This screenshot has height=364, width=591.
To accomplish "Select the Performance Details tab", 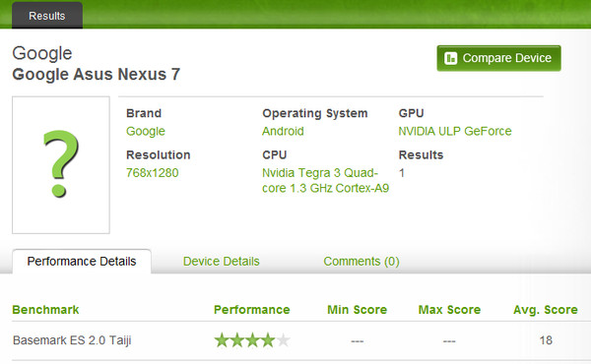I will point(82,262).
